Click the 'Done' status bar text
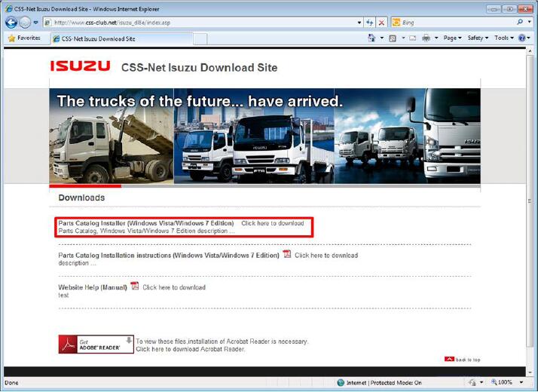The image size is (538, 392). (11, 383)
